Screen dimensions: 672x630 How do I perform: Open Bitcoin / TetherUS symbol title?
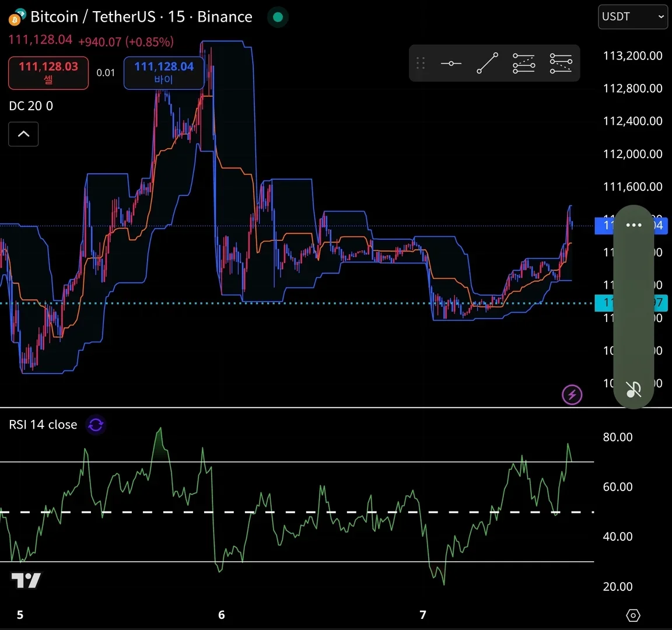click(x=141, y=17)
